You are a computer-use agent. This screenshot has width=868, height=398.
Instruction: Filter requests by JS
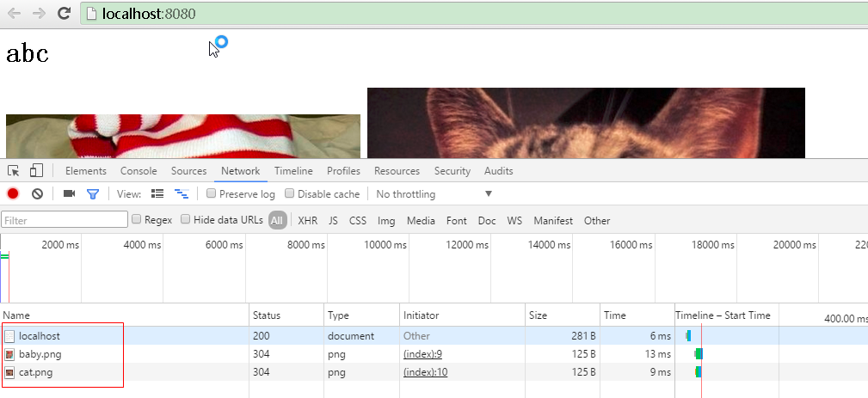tap(333, 221)
